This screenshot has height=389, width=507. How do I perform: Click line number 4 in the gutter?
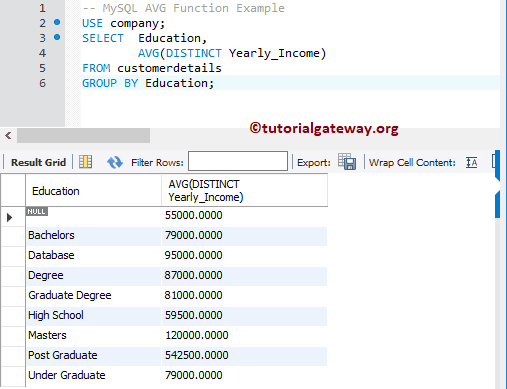tap(42, 53)
